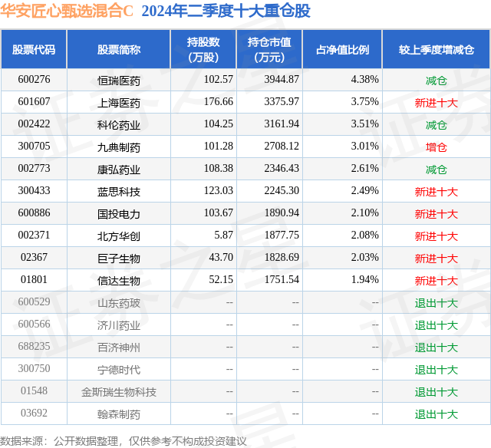Click the 3.01% ratio cell
The height and width of the screenshot is (448, 491).
pyautogui.click(x=365, y=147)
